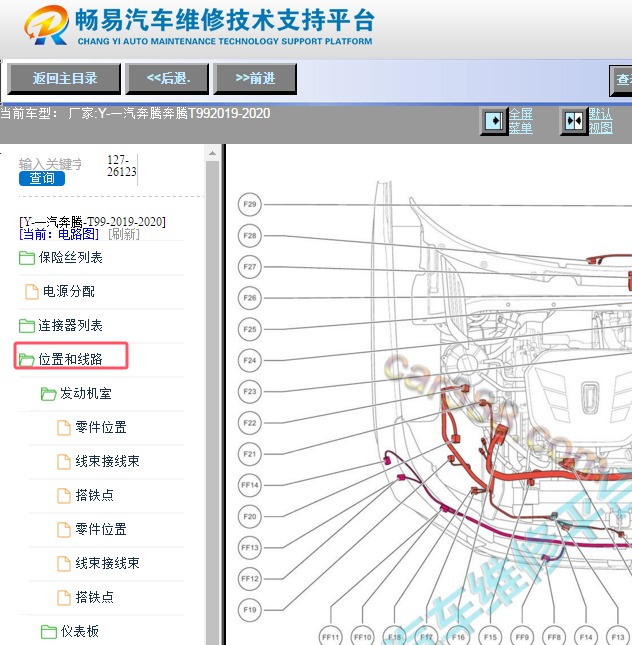
Task: Select the F23 callout circle
Action: tap(250, 392)
